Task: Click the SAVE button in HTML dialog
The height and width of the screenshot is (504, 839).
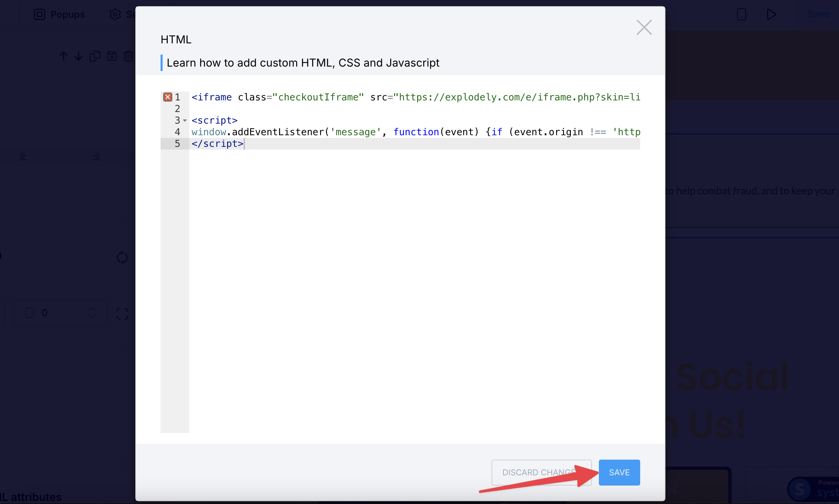Action: click(x=619, y=472)
